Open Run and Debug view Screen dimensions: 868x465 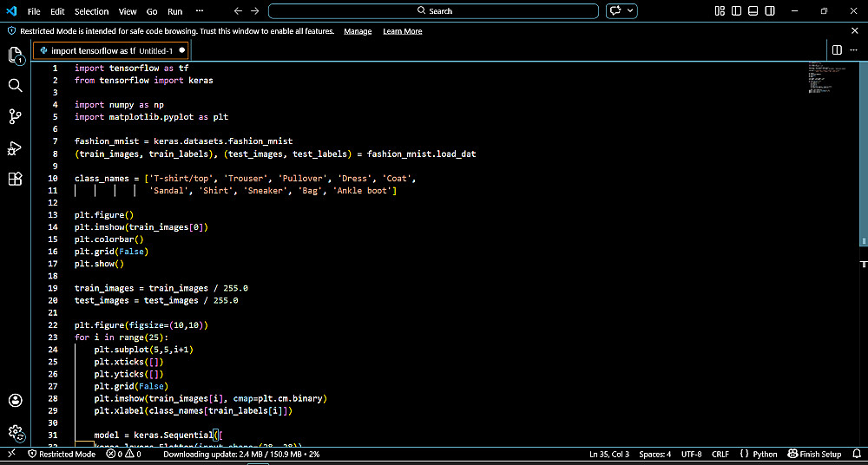[x=15, y=147]
